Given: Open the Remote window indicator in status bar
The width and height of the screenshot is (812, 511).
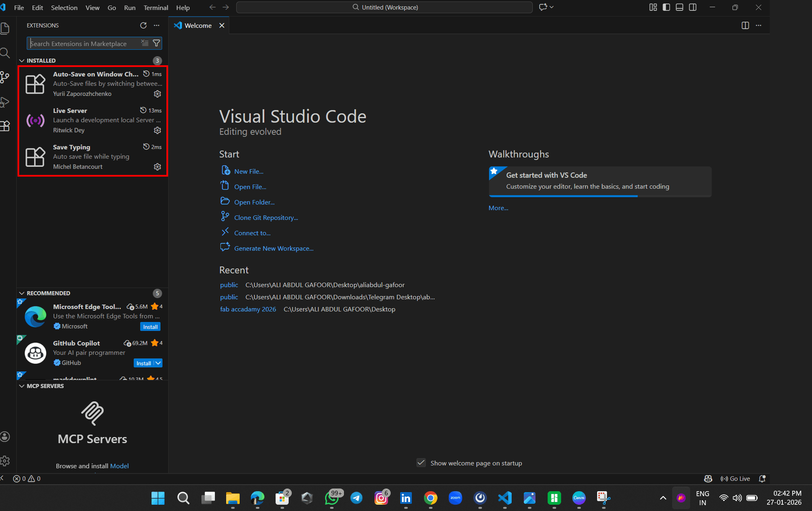Looking at the screenshot, I should pyautogui.click(x=2, y=479).
